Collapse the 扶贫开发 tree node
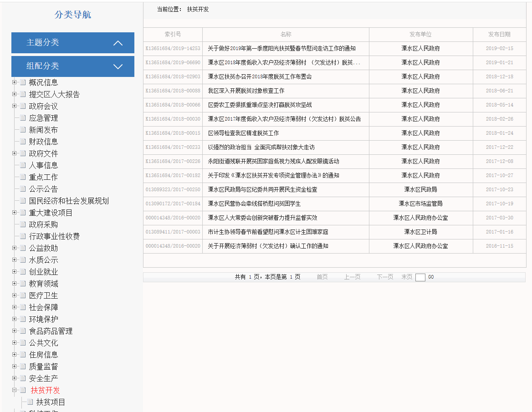 pyautogui.click(x=15, y=390)
